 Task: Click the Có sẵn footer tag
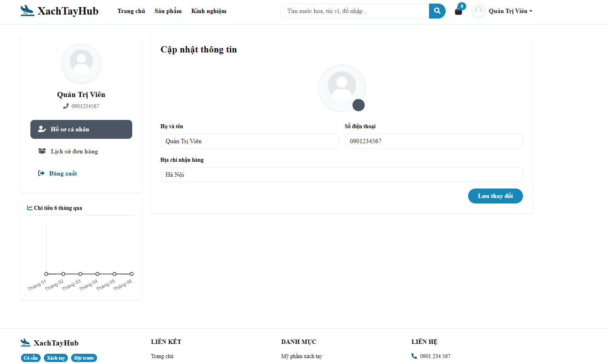[31, 358]
